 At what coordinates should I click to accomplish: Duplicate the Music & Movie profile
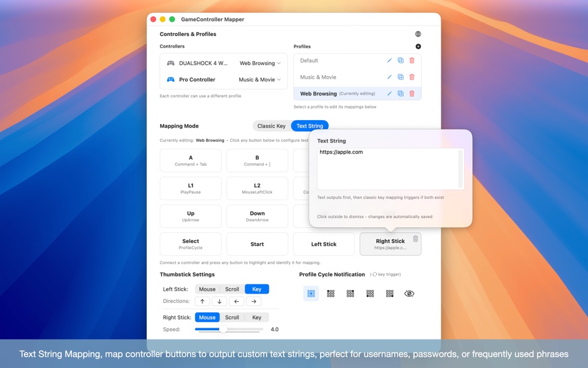(x=401, y=77)
